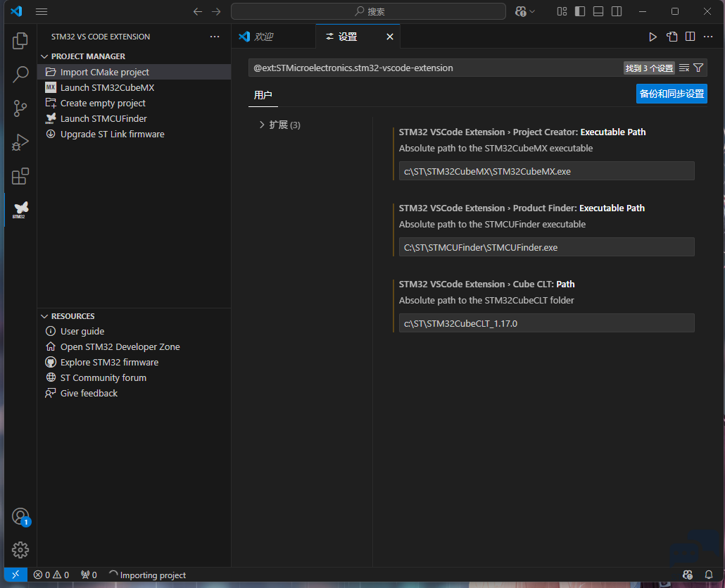Split the editor to the right
Screen dimensions: 725x588
pos(690,37)
